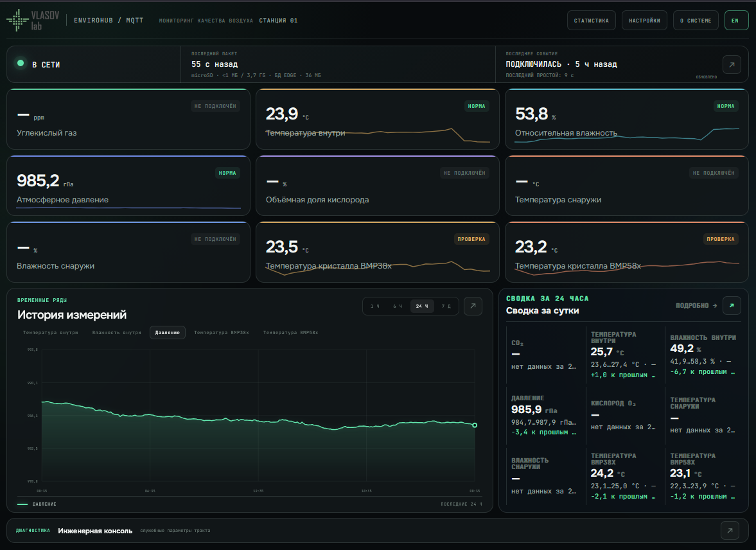Click the 'Инженерная консоль' title

coord(95,531)
